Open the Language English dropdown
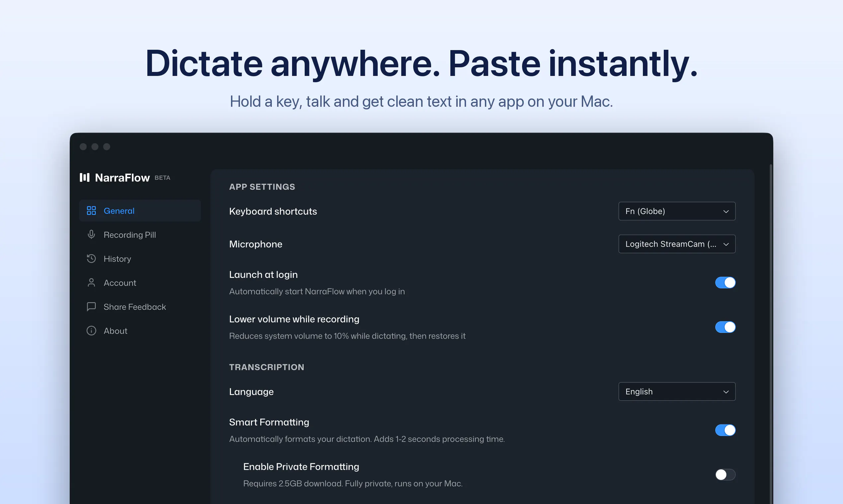The width and height of the screenshot is (843, 504). click(677, 392)
